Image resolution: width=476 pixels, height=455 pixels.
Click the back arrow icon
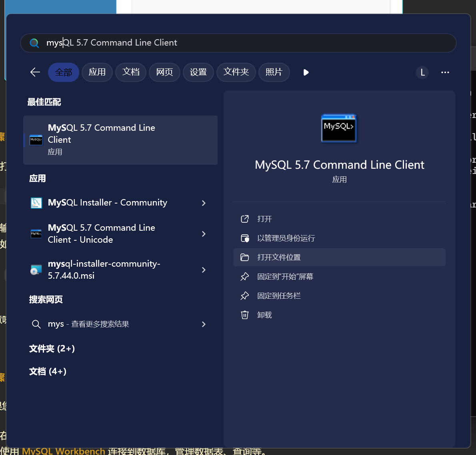pyautogui.click(x=35, y=72)
